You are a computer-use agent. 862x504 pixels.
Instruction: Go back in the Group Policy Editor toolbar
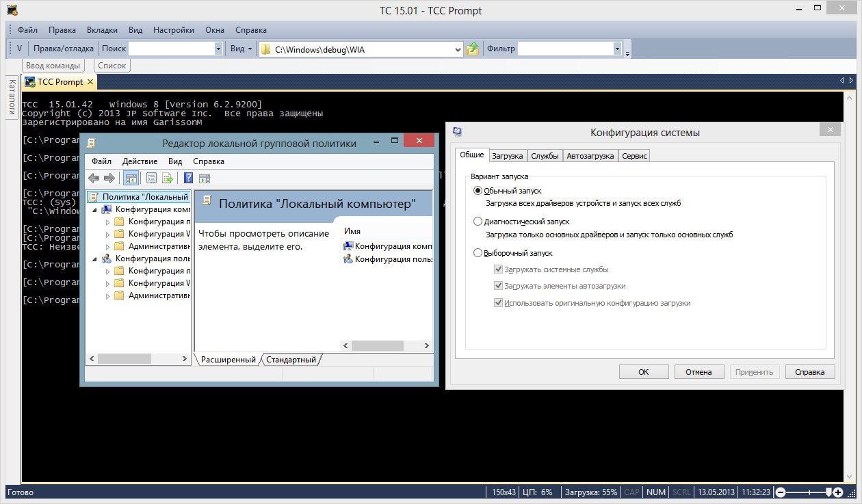coord(94,178)
